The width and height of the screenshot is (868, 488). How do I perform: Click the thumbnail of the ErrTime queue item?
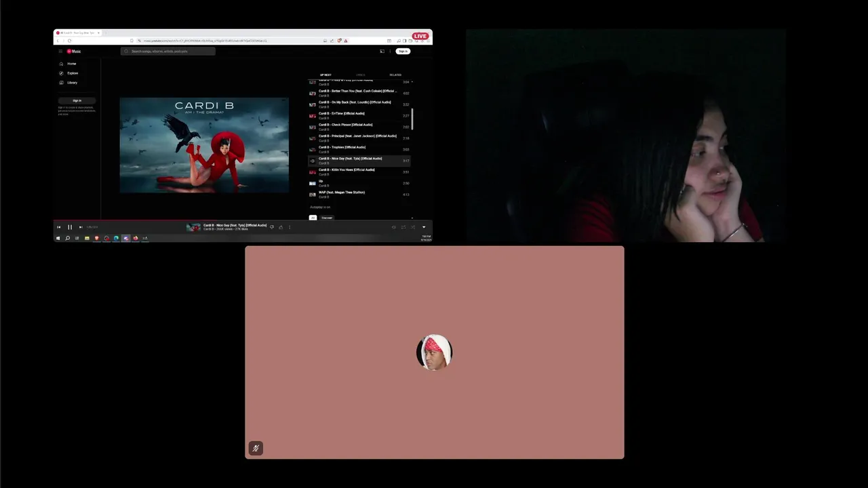tap(313, 115)
